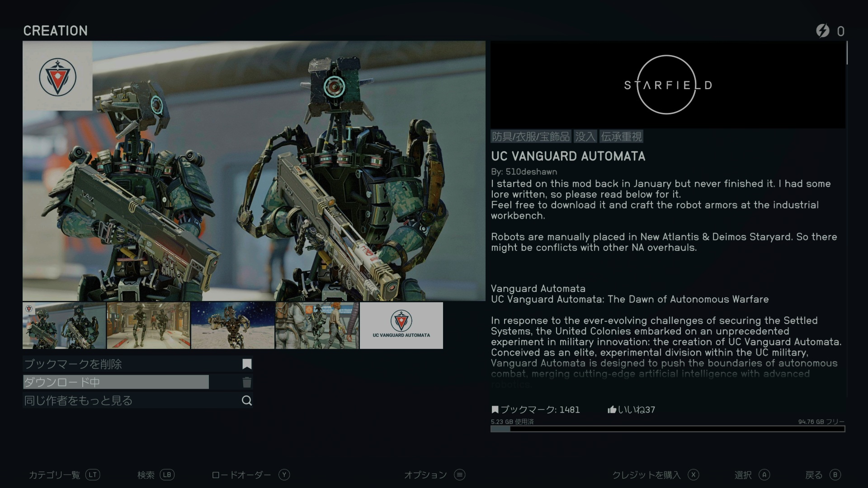
Task: Select first thumbnail of two armed robots
Action: 64,325
